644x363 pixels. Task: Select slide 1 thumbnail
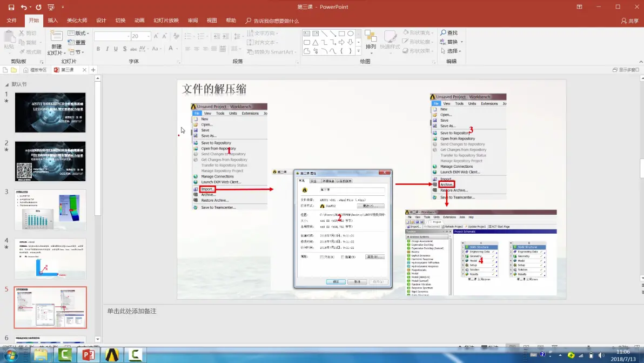click(51, 112)
